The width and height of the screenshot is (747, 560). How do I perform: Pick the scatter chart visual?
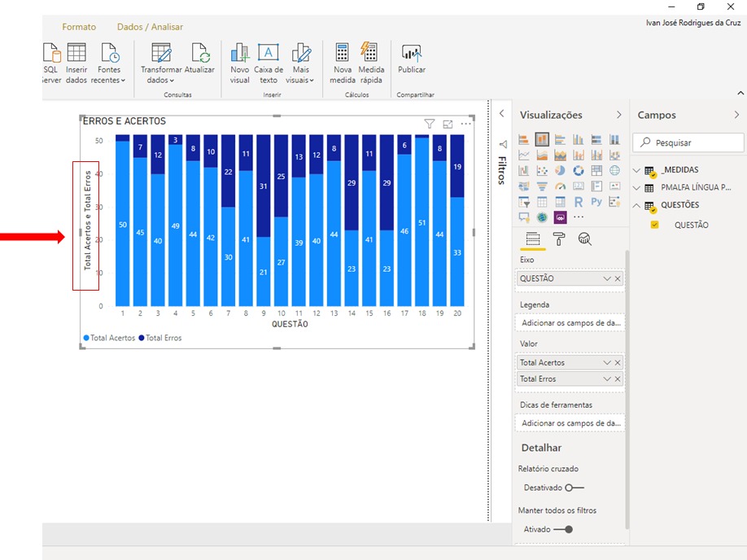pos(542,171)
